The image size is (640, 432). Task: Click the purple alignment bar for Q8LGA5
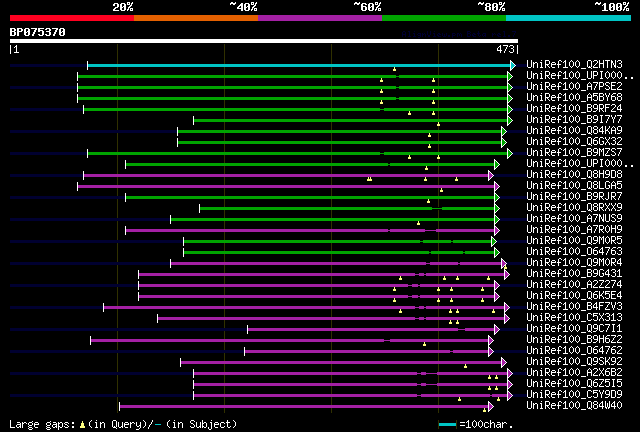286,187
